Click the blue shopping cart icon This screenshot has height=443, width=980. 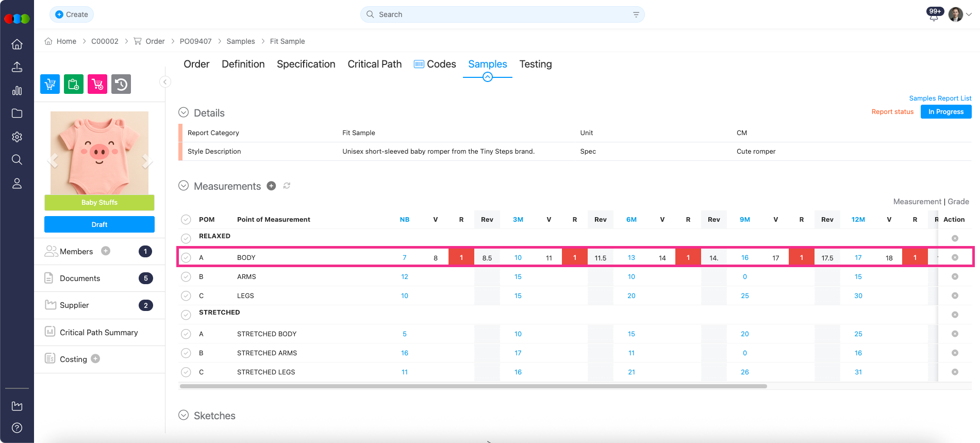[x=50, y=84]
